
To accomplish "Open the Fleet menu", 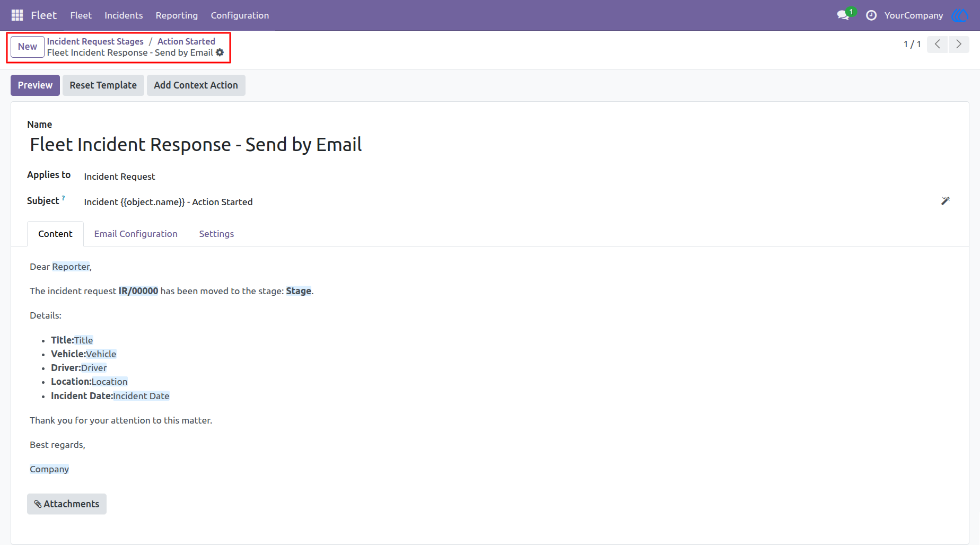I will 81,15.
